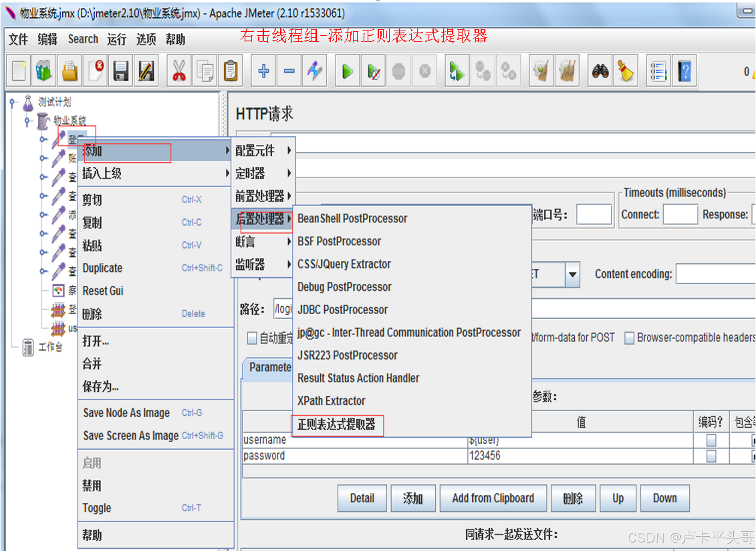This screenshot has height=551, width=756.
Task: Select the 物业系统 thread group node
Action: click(x=69, y=120)
